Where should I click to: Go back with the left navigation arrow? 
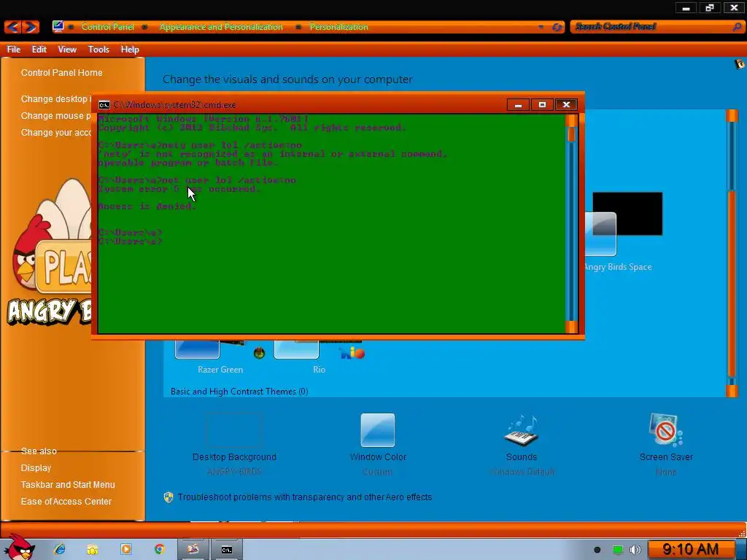click(12, 27)
